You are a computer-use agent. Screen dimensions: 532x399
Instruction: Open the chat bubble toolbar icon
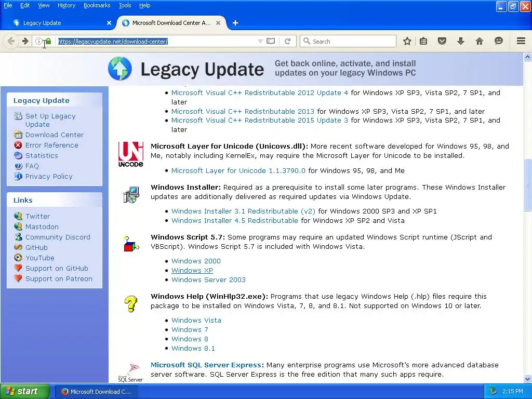[x=498, y=42]
